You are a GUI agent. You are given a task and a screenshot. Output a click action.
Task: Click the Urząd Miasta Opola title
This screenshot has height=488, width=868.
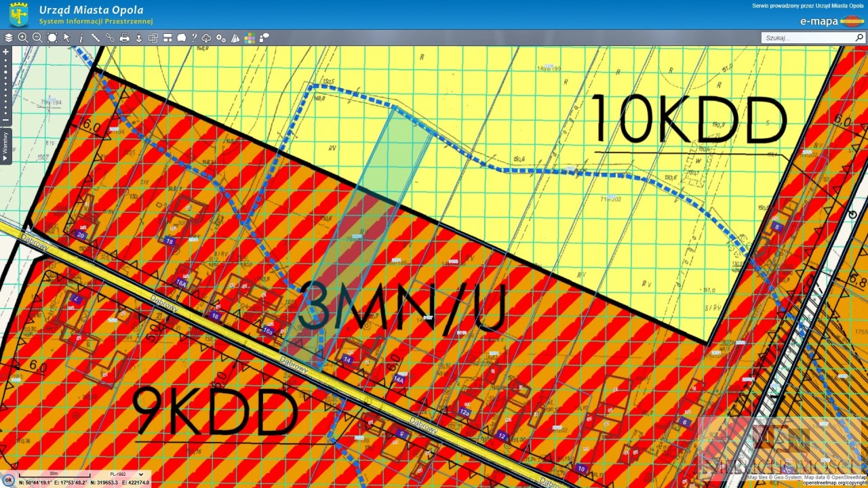[91, 10]
